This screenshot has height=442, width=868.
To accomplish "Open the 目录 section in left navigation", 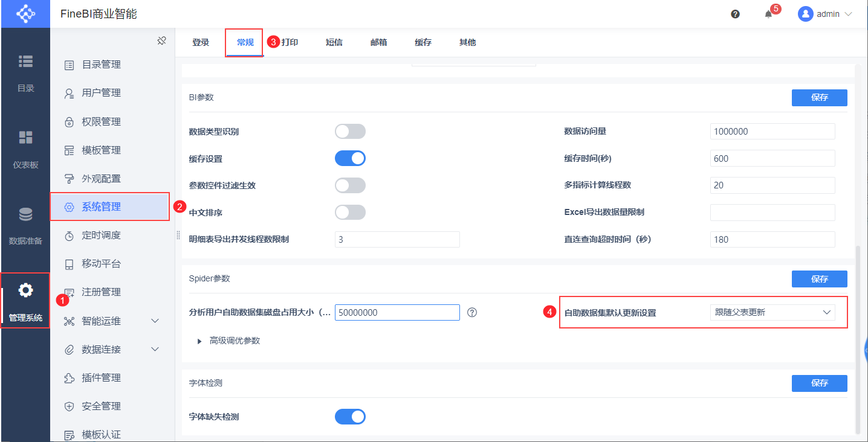I will [x=25, y=74].
